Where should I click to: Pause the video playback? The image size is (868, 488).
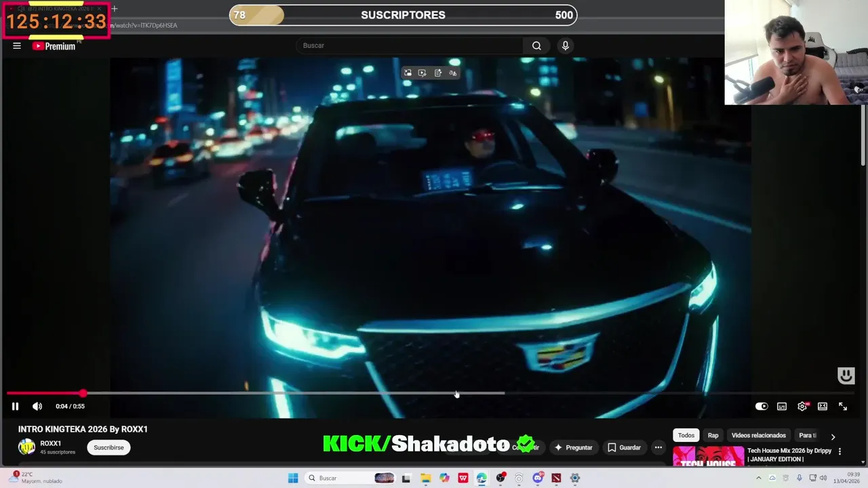pos(15,406)
